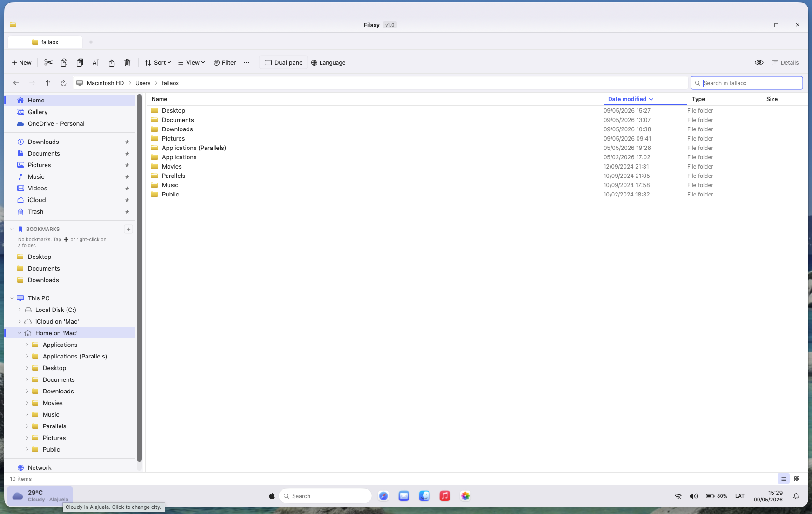The height and width of the screenshot is (514, 812).
Task: Unpin Downloads using its star icon
Action: pos(127,142)
